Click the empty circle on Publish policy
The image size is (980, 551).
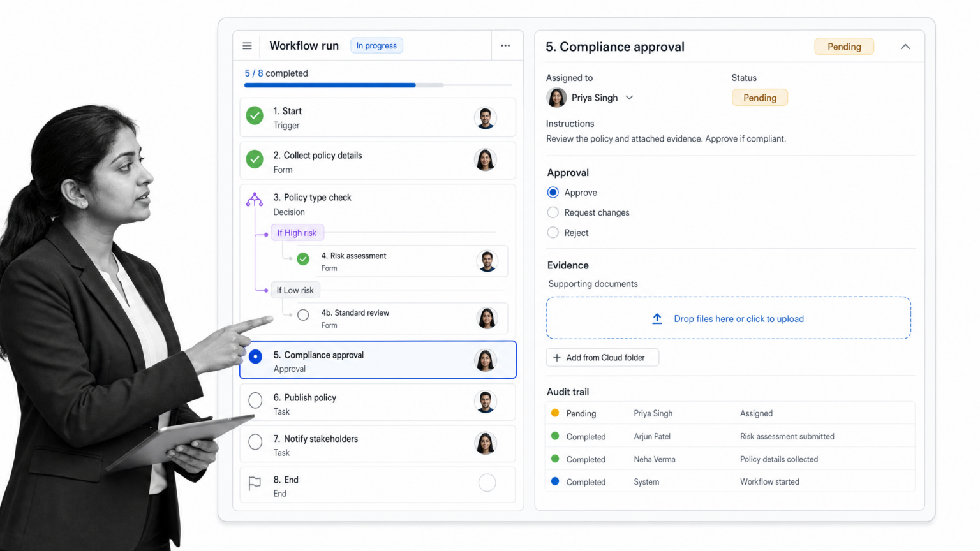pos(255,400)
